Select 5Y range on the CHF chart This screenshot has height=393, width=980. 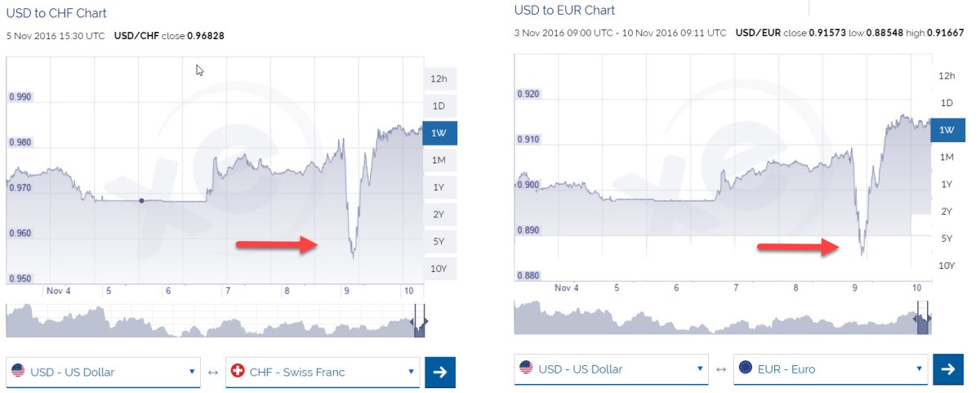[439, 241]
